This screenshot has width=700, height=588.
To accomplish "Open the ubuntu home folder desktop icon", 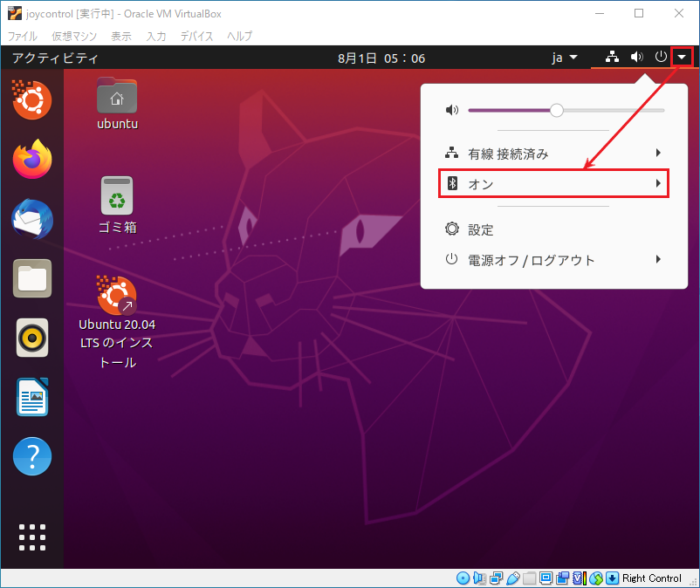I will pos(117,104).
